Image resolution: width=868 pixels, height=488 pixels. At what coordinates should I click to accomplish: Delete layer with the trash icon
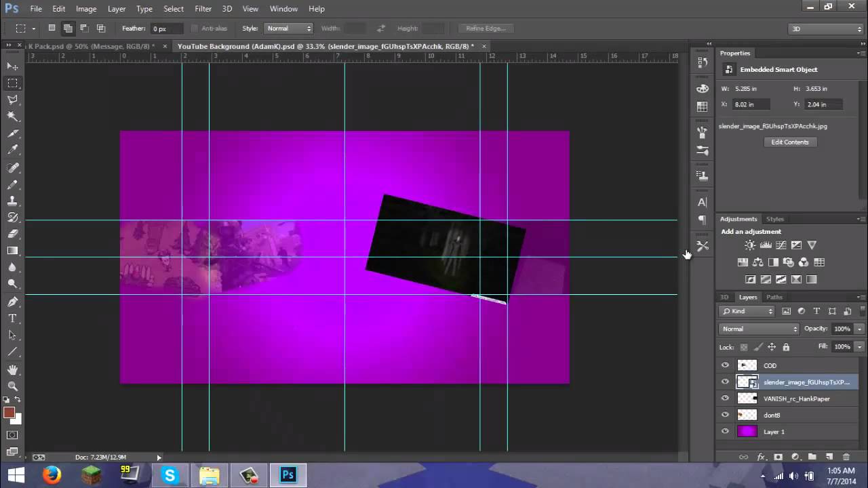pyautogui.click(x=846, y=457)
